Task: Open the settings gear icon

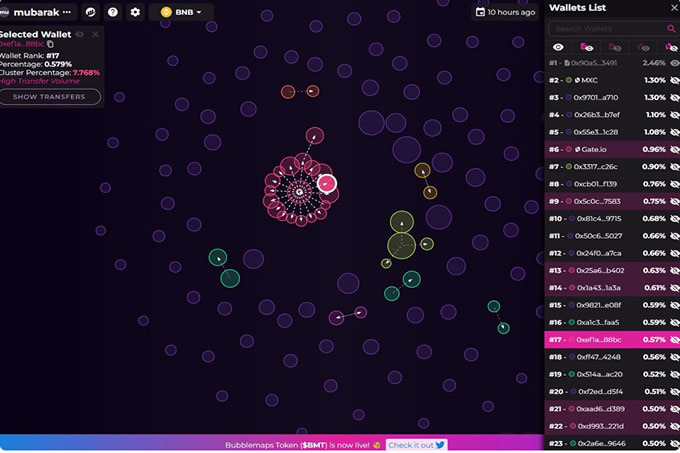Action: pos(136,12)
